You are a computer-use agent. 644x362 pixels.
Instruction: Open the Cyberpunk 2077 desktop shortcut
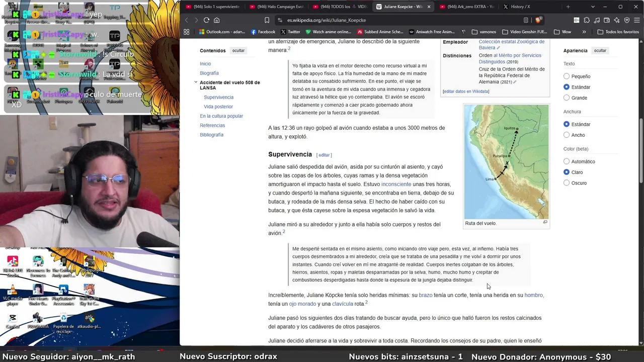[x=89, y=266]
